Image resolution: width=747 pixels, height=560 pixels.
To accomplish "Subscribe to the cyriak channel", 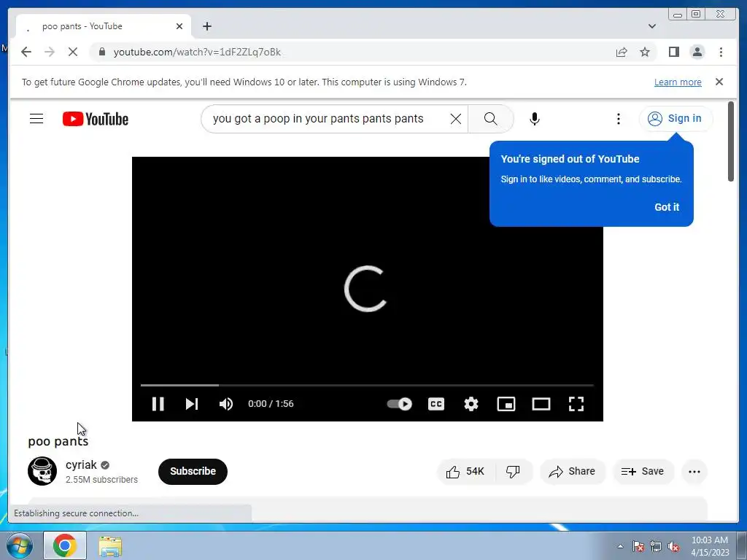I will click(x=193, y=472).
